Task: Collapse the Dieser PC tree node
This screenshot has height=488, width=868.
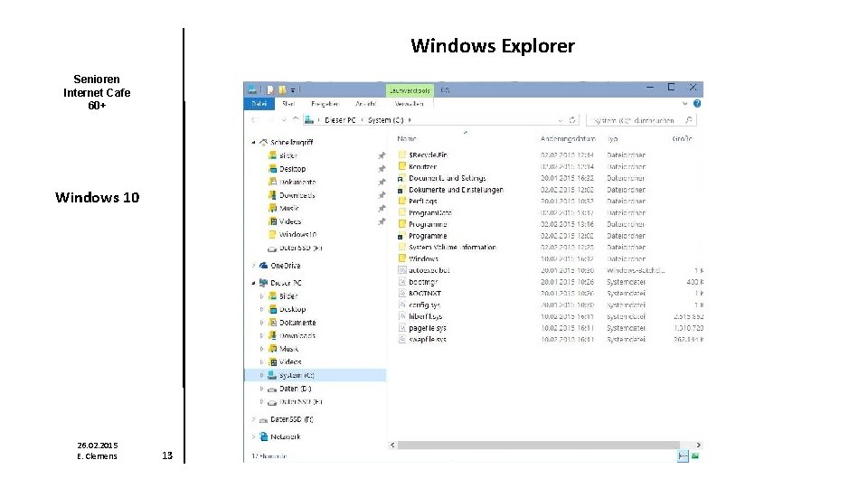Action: coord(253,283)
